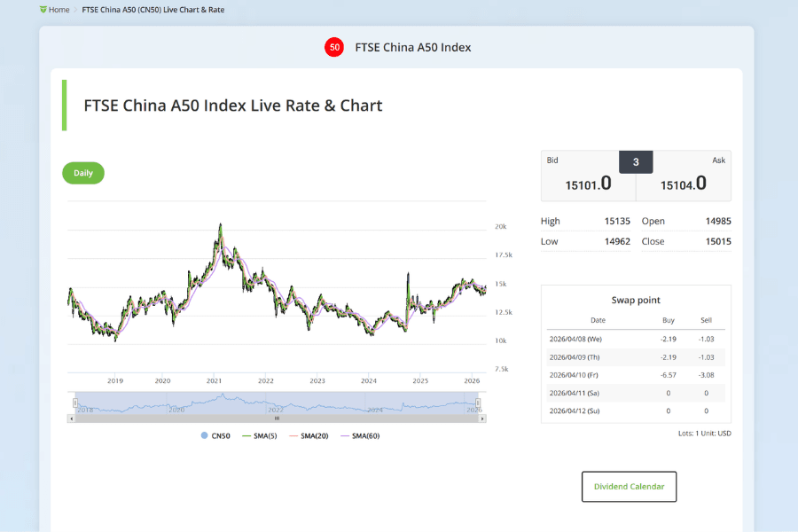Click the SMA(5) green line legend icon
This screenshot has width=798, height=532.
tap(246, 435)
